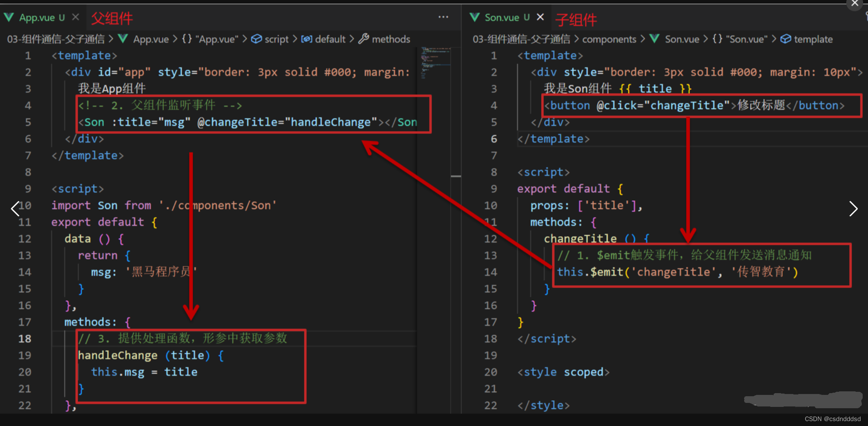Click the Son :title="msg" component tag line
Viewport: 868px width, 426px height.
(248, 122)
